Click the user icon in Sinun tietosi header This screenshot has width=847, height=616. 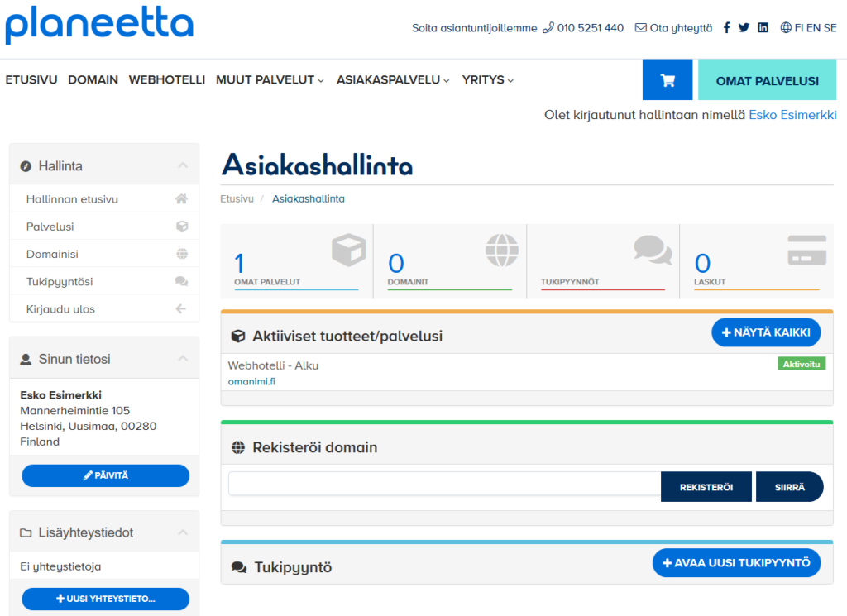tap(26, 359)
